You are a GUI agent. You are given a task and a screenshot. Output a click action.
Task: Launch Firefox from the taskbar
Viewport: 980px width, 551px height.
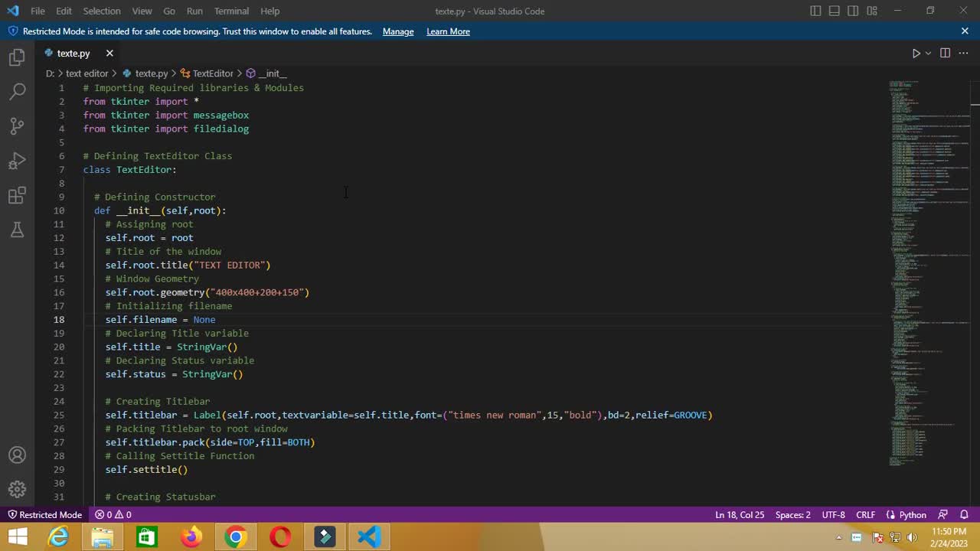191,537
